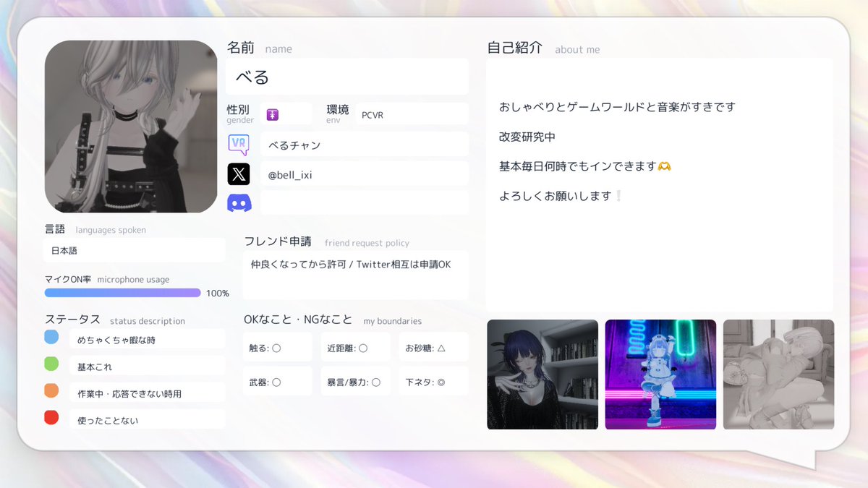Click the status text 使ったことない
This screenshot has width=868, height=488.
[x=108, y=420]
